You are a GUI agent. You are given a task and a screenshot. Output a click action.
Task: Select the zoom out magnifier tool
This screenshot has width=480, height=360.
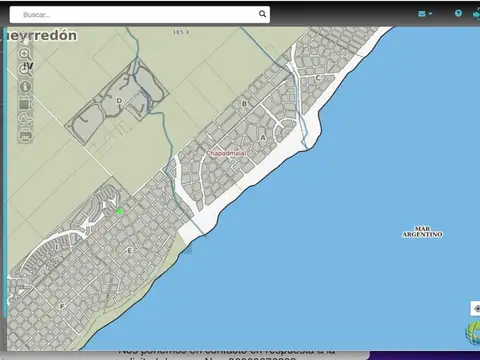coord(25,70)
